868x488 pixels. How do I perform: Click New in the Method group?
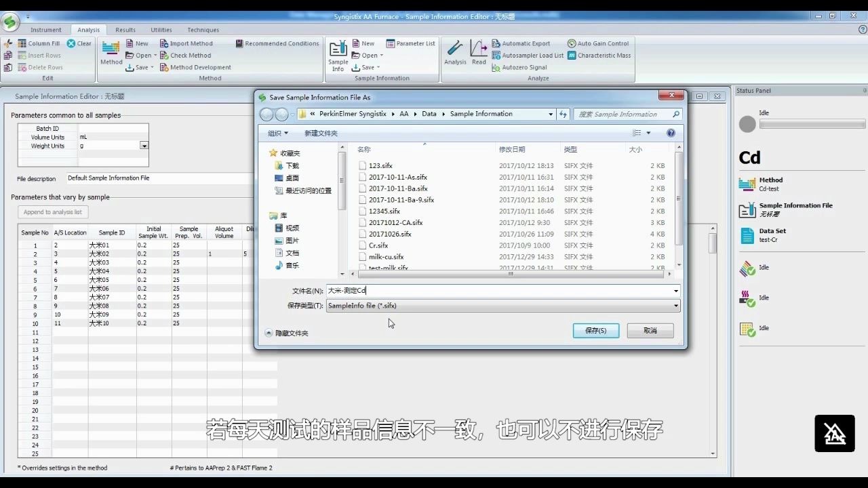click(x=137, y=43)
